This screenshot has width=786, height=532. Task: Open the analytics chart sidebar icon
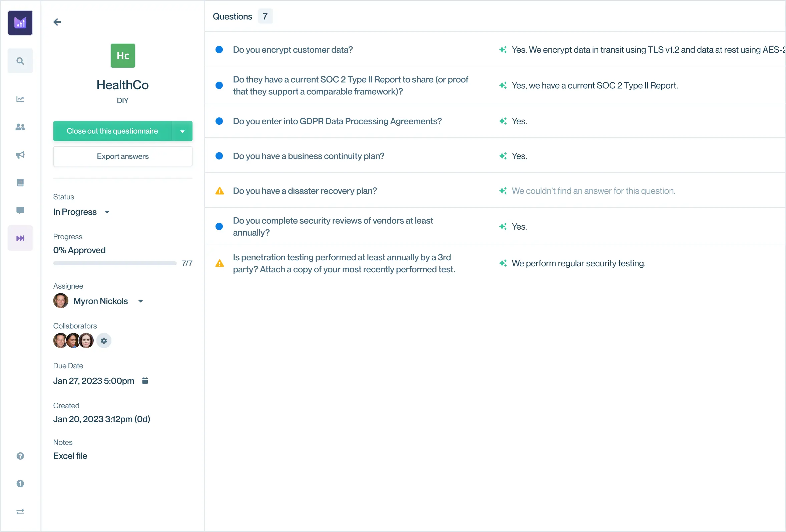[20, 99]
